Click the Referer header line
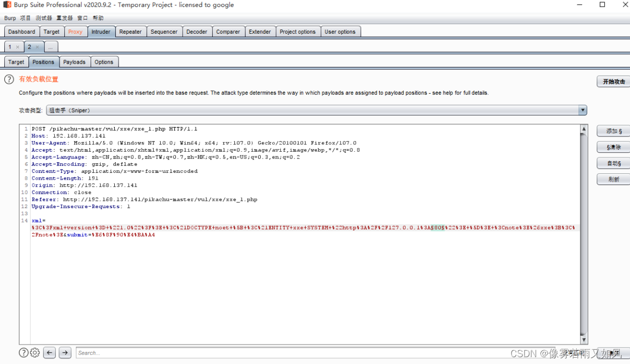Viewport: 630px width, 364px height. pos(144,199)
